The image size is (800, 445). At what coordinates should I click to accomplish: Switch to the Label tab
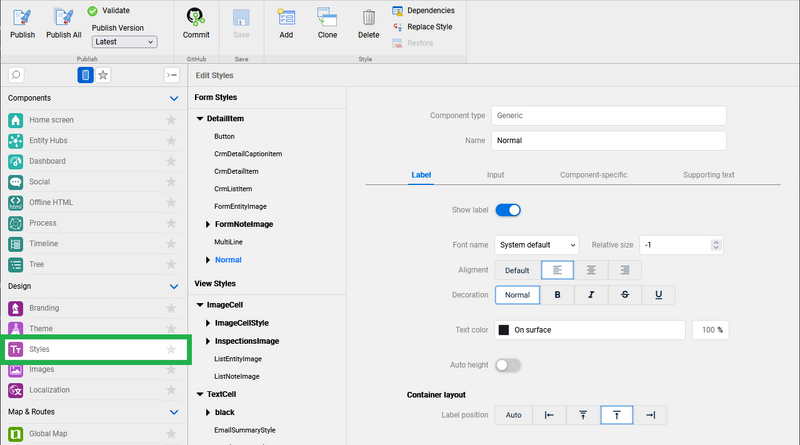[x=421, y=175]
